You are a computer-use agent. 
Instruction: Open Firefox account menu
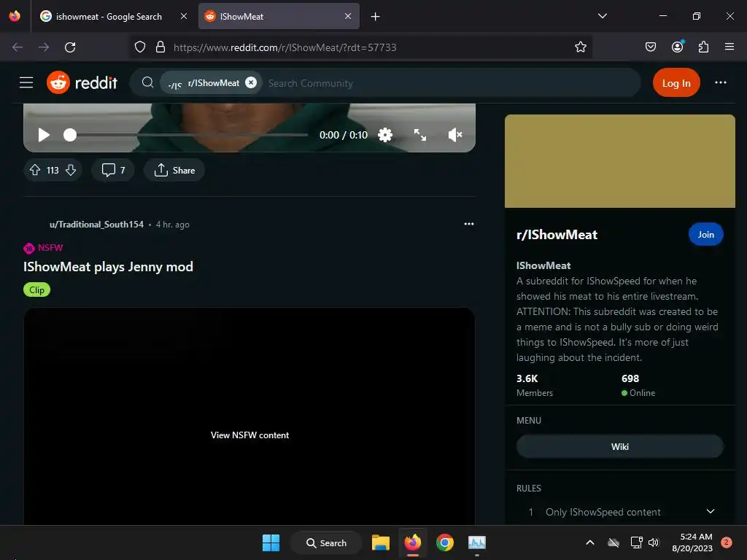pyautogui.click(x=677, y=47)
